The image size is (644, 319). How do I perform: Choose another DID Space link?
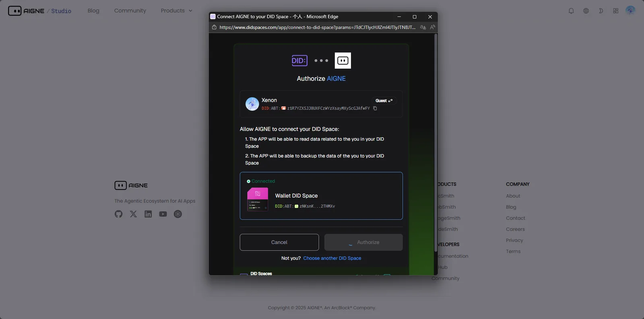pyautogui.click(x=332, y=258)
